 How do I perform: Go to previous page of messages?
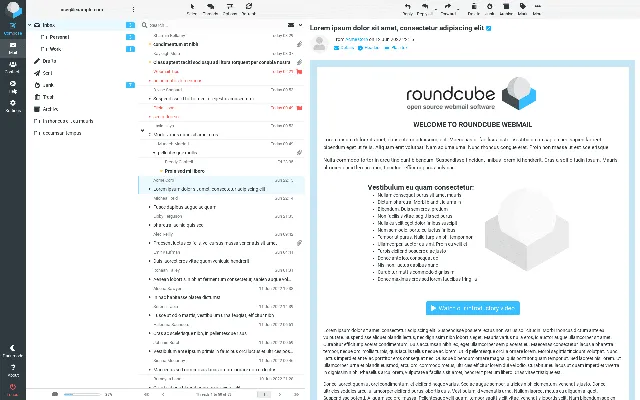tap(163, 394)
